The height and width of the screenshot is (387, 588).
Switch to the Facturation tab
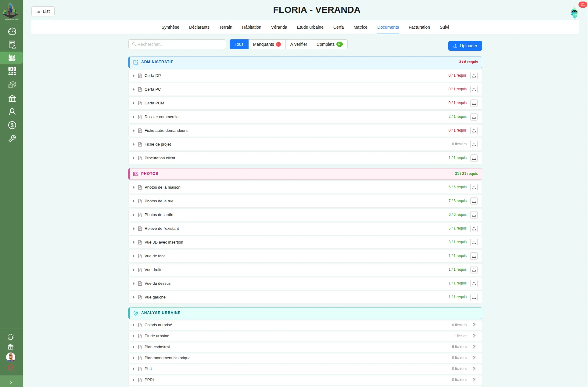419,27
